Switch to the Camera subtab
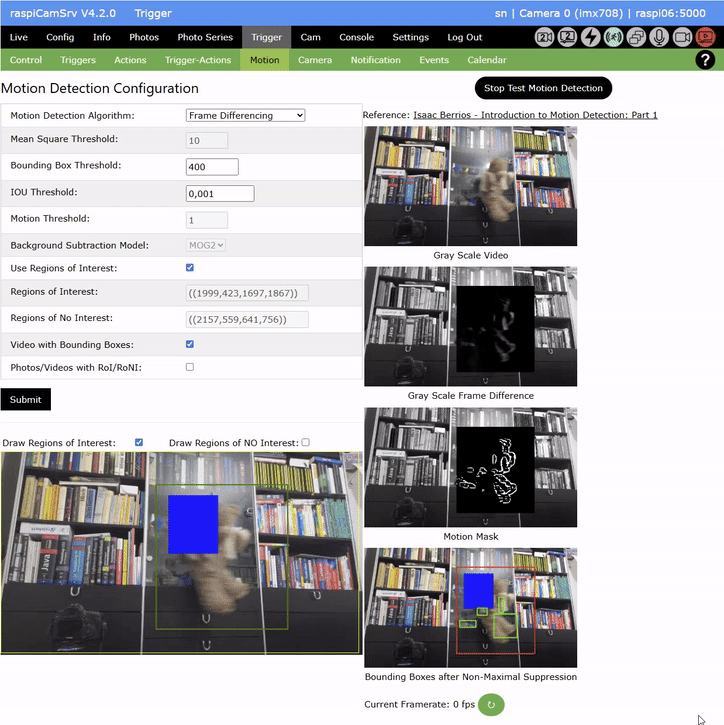724x725 pixels. (315, 60)
